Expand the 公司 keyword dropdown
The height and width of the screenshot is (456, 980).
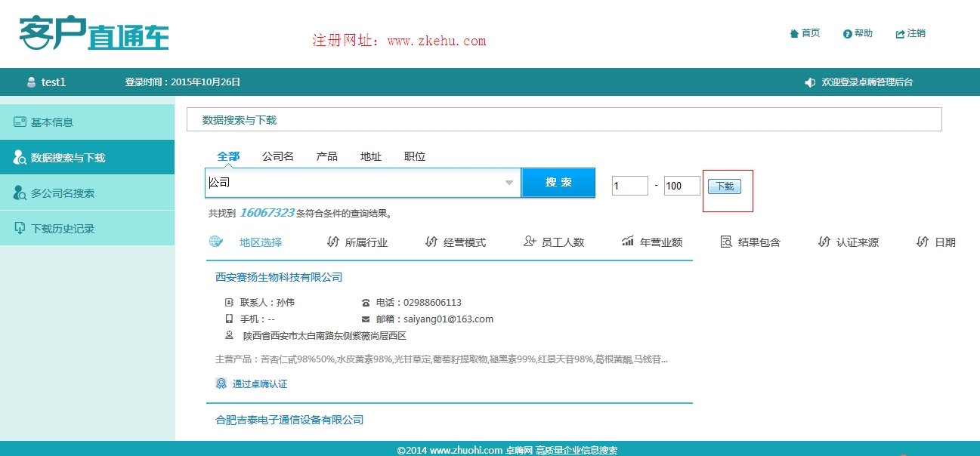509,182
